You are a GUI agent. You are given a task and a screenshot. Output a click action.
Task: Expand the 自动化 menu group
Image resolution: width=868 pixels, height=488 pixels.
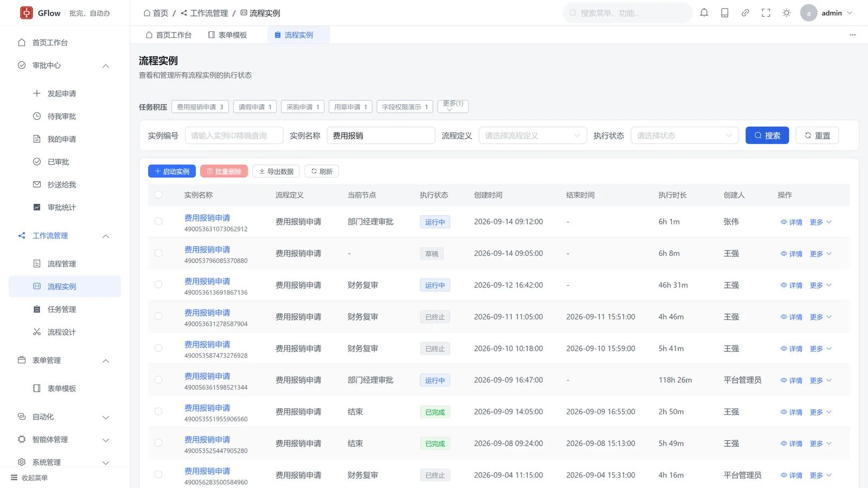(x=65, y=416)
